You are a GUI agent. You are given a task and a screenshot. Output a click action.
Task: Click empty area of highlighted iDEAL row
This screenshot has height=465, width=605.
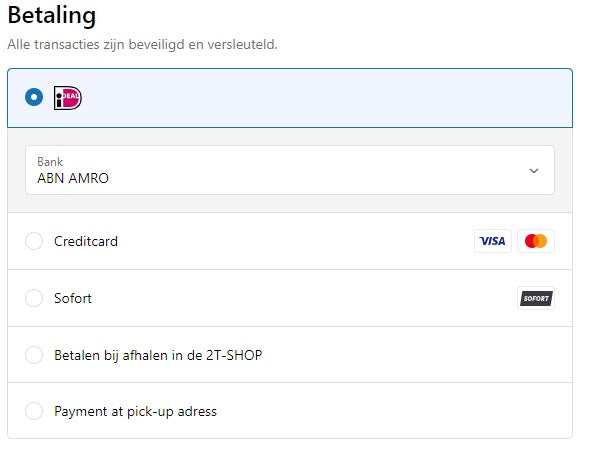pos(320,98)
